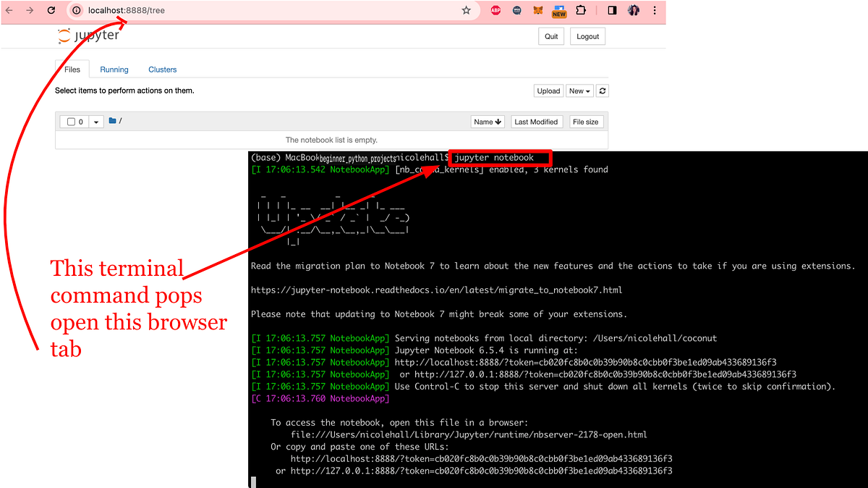The width and height of the screenshot is (868, 488).
Task: Open the Jupyter home page via the logo
Action: coord(88,35)
